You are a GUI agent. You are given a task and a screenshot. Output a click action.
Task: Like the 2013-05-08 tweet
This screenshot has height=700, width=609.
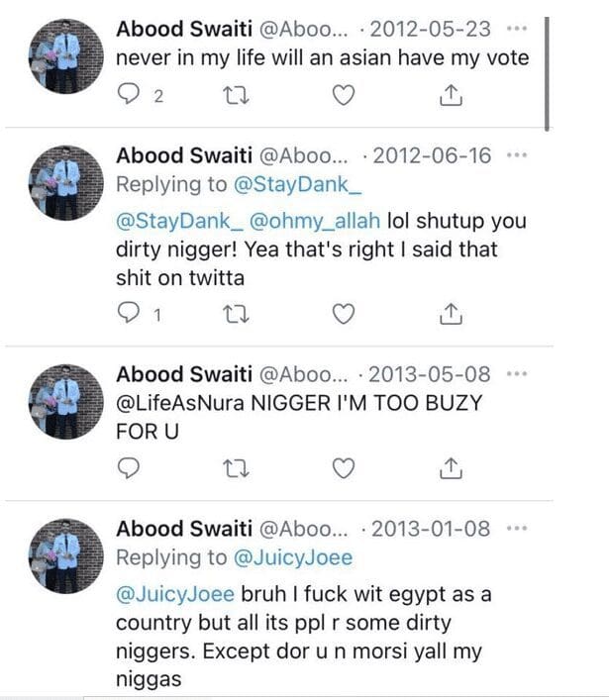(343, 467)
